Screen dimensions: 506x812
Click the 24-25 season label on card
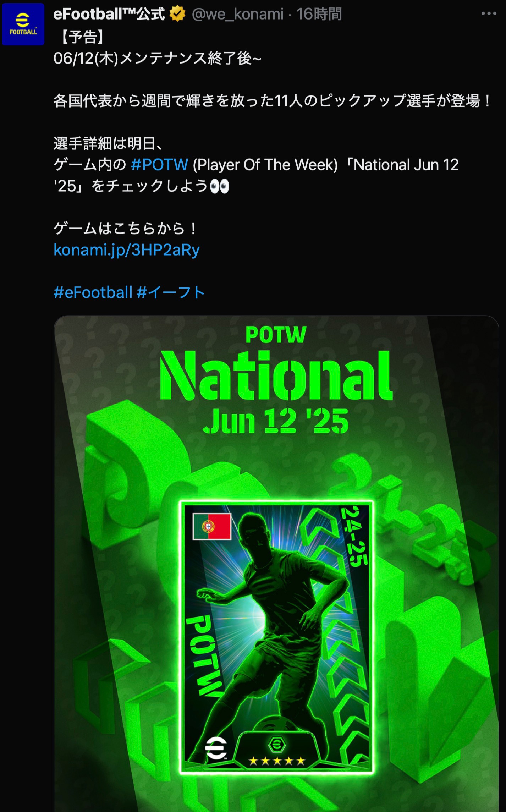pyautogui.click(x=354, y=537)
